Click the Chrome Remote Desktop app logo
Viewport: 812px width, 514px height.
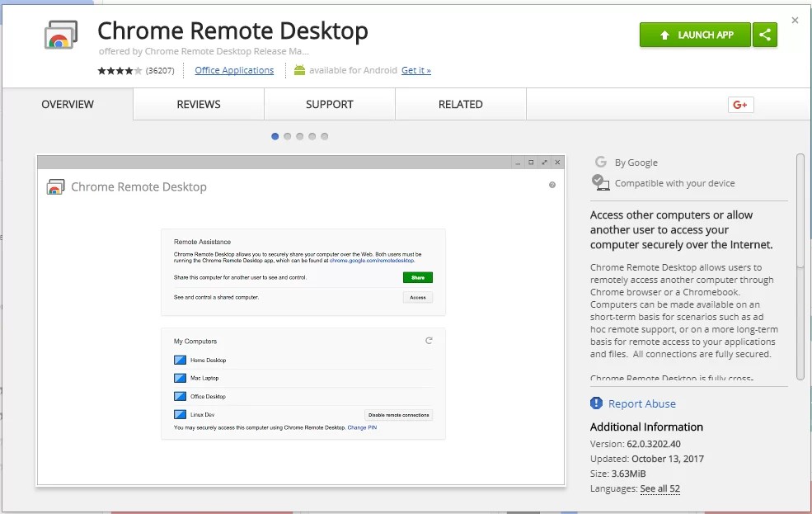point(61,35)
